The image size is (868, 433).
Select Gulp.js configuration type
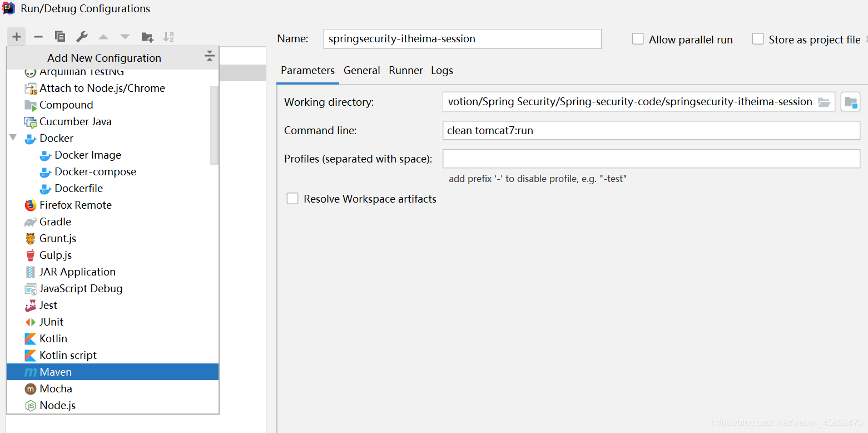point(112,255)
